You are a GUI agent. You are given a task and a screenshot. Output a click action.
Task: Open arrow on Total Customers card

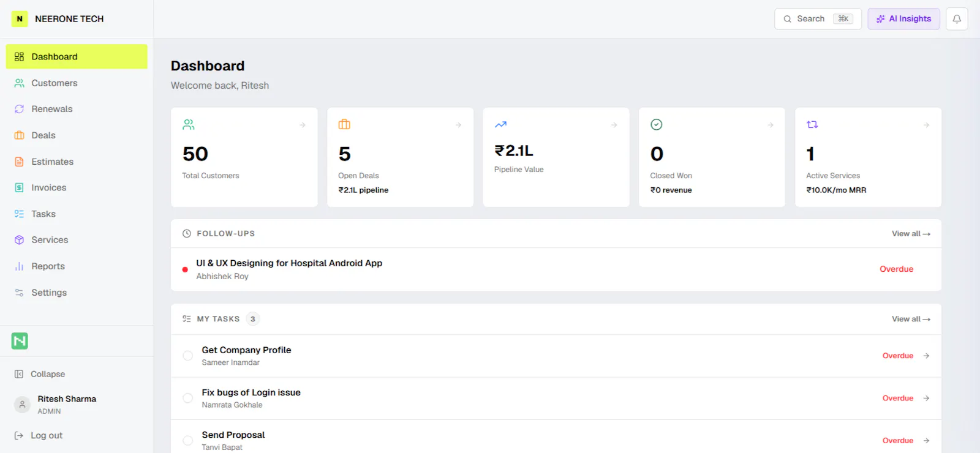pos(302,125)
